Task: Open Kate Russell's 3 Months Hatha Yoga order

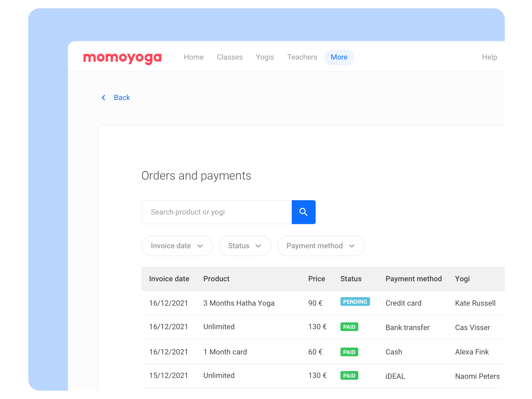Action: tap(239, 303)
